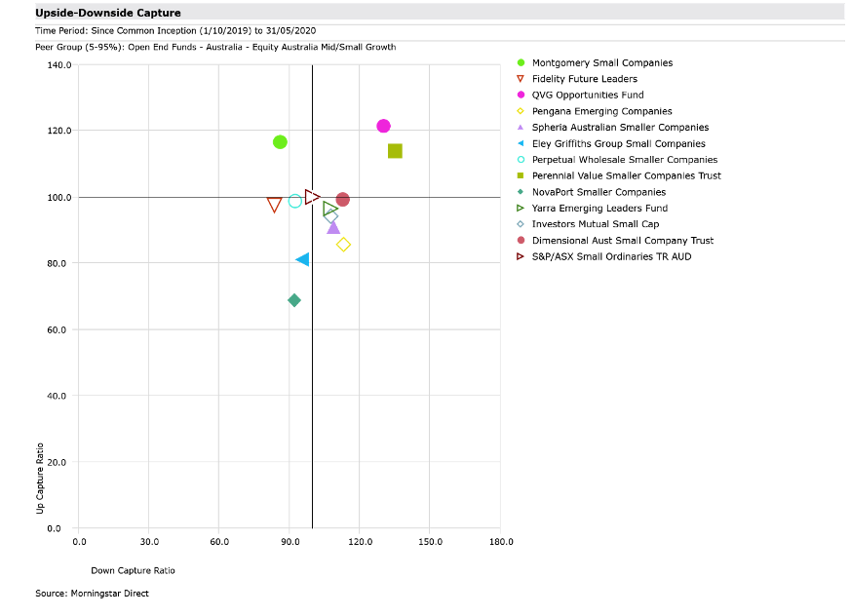Select legend label Spheria Australian Smaller Companies
This screenshot has height=616, width=850.
click(620, 128)
